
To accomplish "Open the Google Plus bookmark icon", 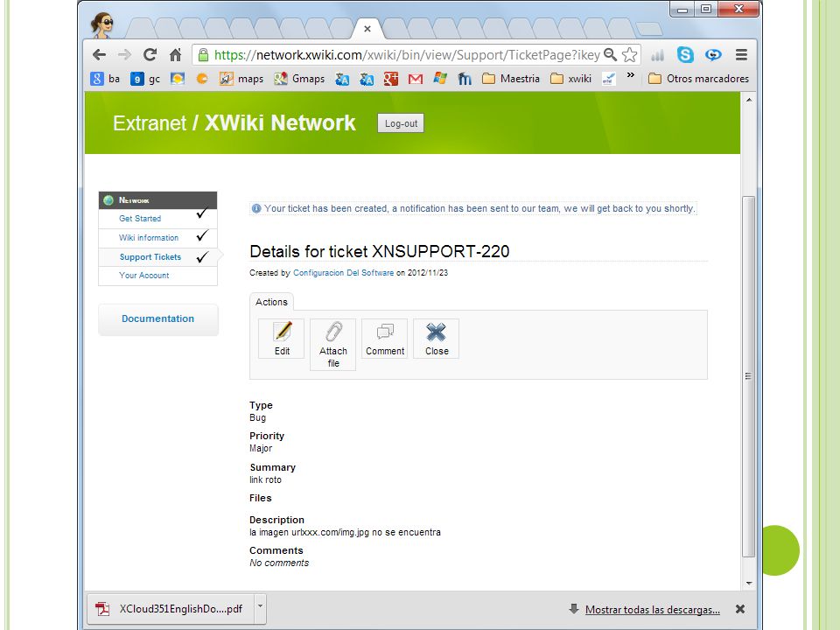I will click(390, 79).
